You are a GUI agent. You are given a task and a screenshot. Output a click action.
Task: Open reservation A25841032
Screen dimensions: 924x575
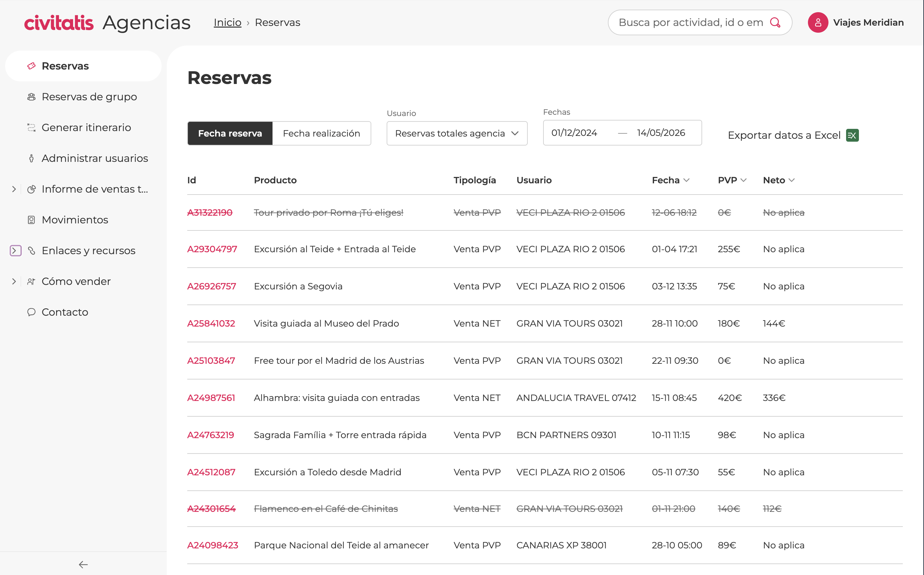211,324
